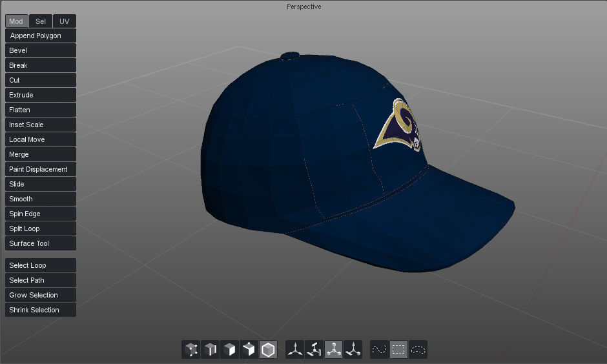Click the Append Polygon button

pyautogui.click(x=41, y=35)
